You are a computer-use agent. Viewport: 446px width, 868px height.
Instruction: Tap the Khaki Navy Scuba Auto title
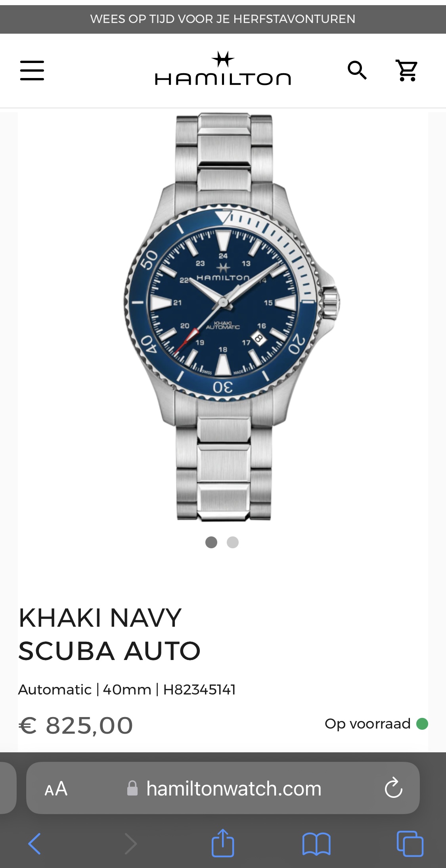pos(109,634)
